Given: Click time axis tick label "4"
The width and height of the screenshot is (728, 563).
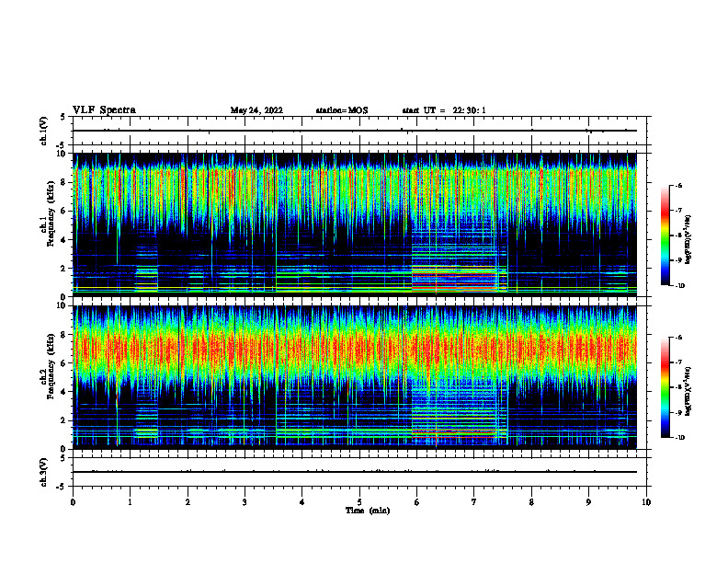Looking at the screenshot, I should click(x=302, y=502).
